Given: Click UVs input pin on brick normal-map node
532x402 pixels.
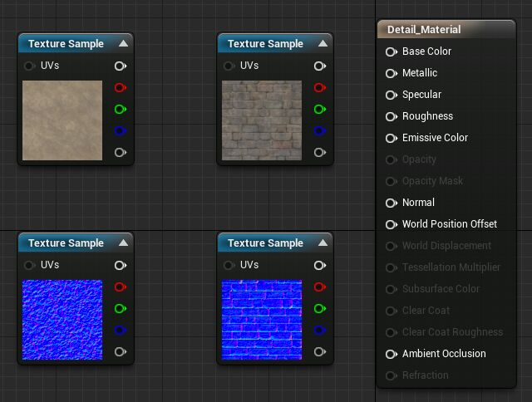Looking at the screenshot, I should point(229,265).
